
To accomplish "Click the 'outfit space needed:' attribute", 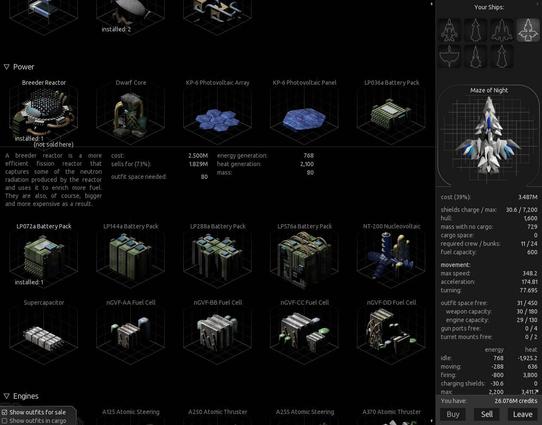I will pos(139,177).
